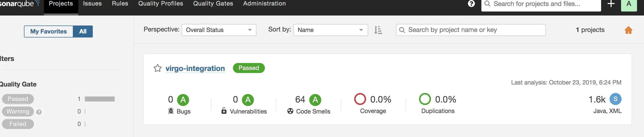Open the help question mark icon
This screenshot has width=644, height=137.
pyautogui.click(x=471, y=4)
